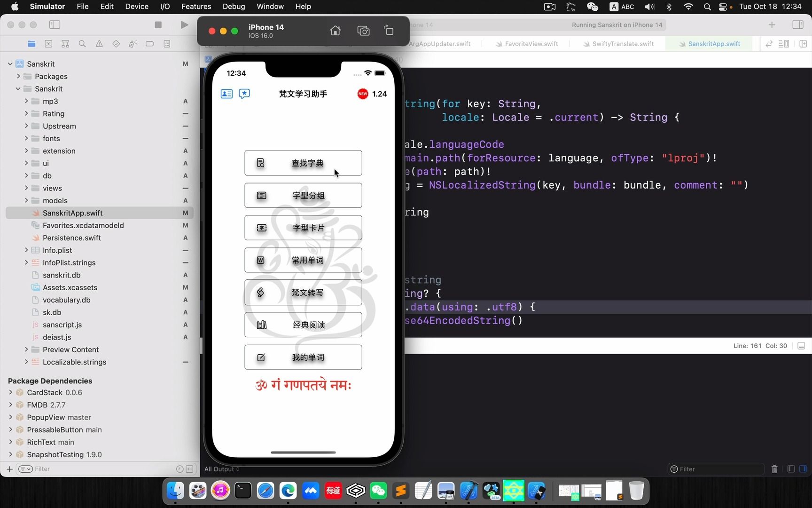Toggle the variables view pane
The image size is (812, 508).
[791, 469]
